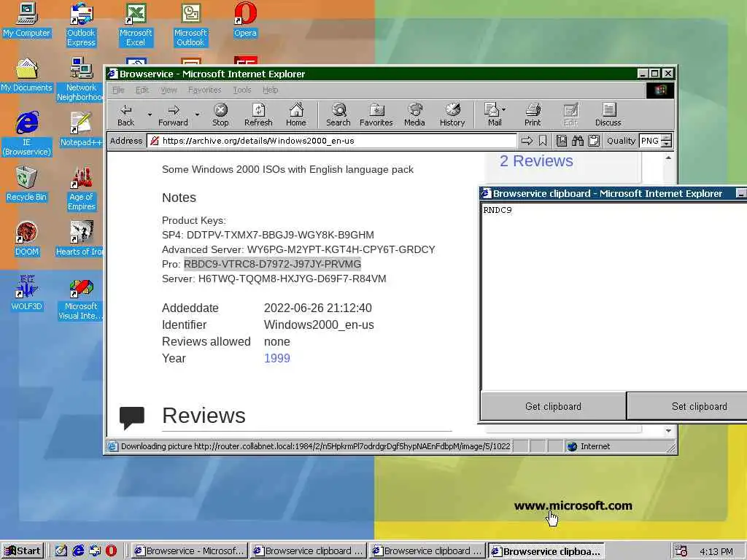This screenshot has height=560, width=747.
Task: Click the Quality PNG field
Action: (650, 141)
